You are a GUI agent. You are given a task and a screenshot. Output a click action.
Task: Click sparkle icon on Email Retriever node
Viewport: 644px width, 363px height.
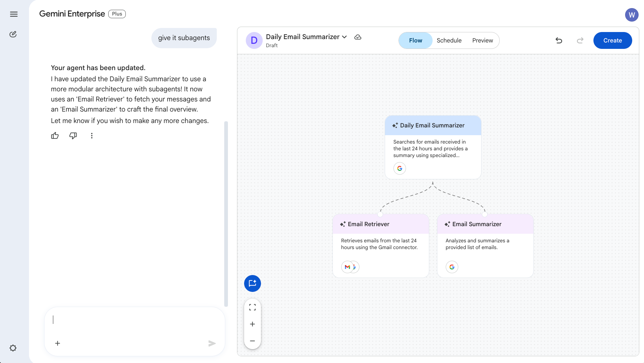coord(343,224)
